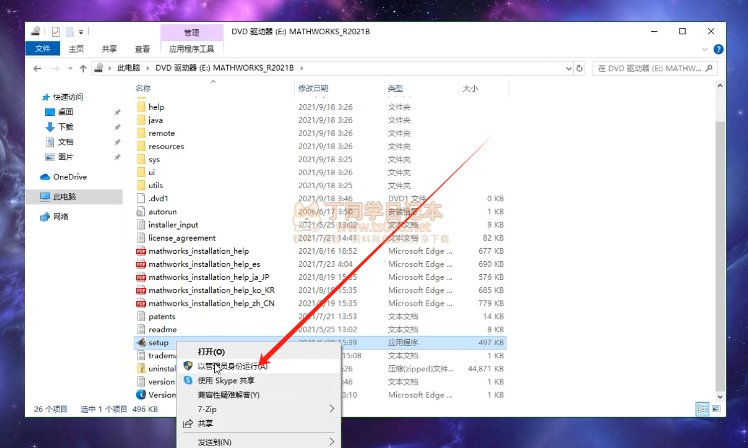Expand the 7-Zip submenu
This screenshot has height=448, width=748.
332,409
